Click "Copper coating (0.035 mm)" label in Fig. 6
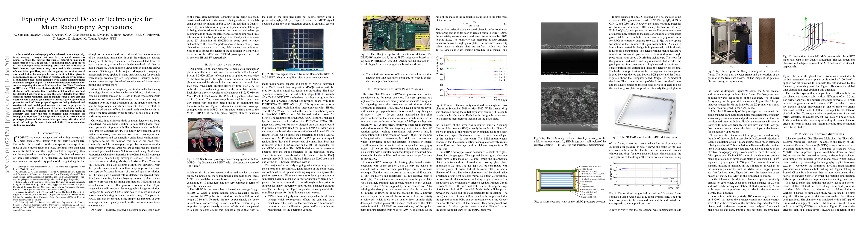Screen dimensions: 868x225 pos(591,166)
